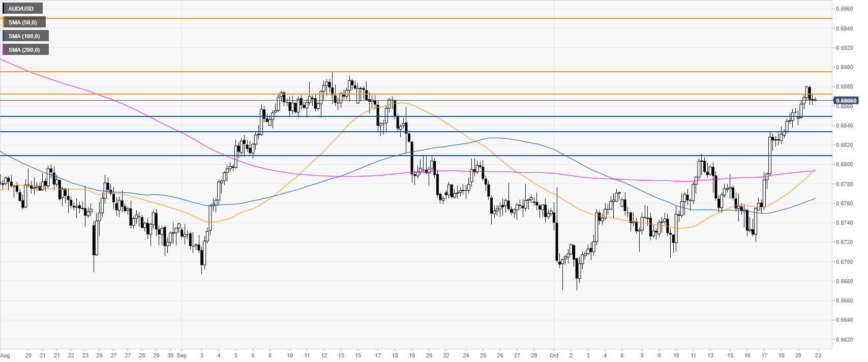Image resolution: width=868 pixels, height=362 pixels.
Task: Select the topmost orange resistance line near 0.6950
Action: pyautogui.click(x=416, y=18)
